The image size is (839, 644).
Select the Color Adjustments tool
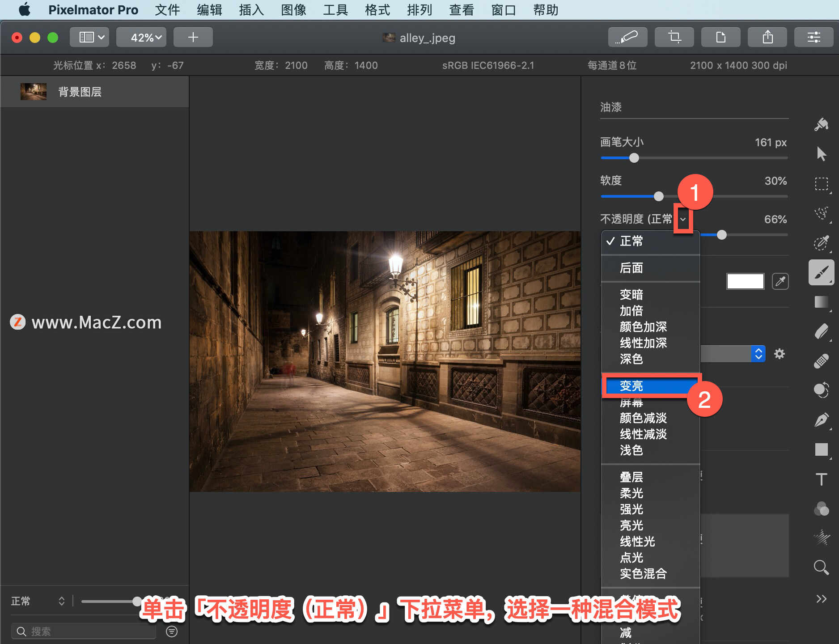pos(821,390)
